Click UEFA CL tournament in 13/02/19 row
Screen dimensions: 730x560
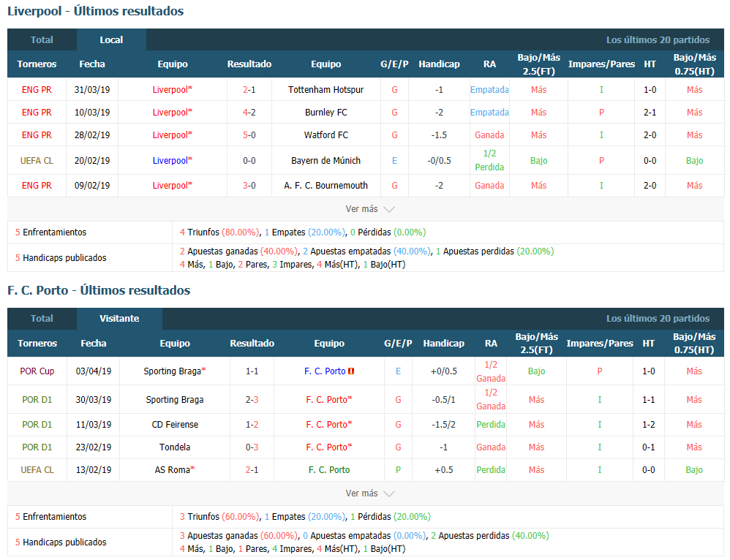[x=37, y=469]
